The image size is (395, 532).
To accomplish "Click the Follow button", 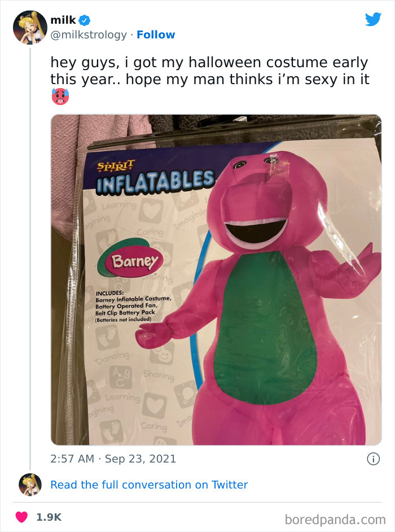I will point(156,35).
